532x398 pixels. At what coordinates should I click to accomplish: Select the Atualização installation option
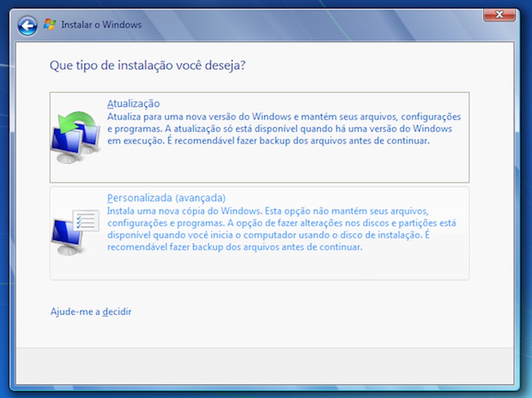click(x=260, y=135)
